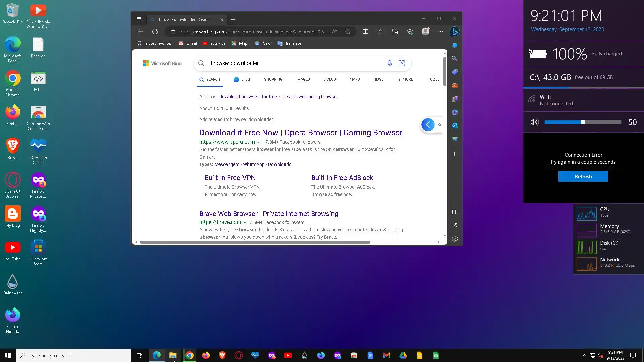Open sidebar settings gear icon

pos(455,239)
